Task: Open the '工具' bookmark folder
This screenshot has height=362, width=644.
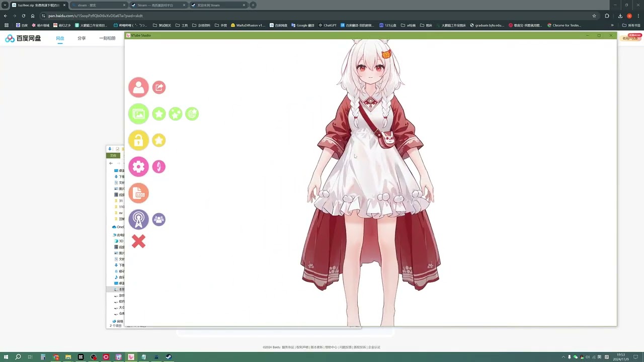Action: pyautogui.click(x=182, y=25)
